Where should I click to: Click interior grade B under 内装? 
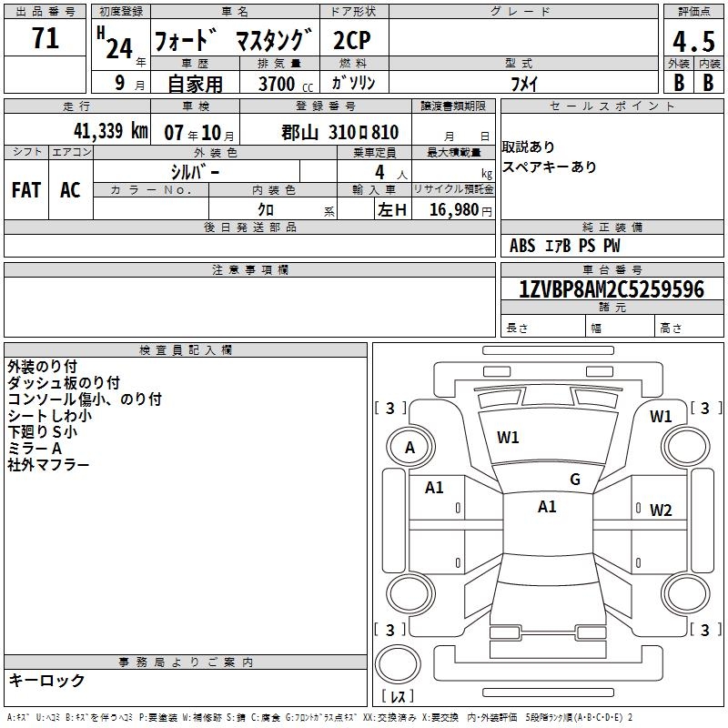(x=708, y=82)
